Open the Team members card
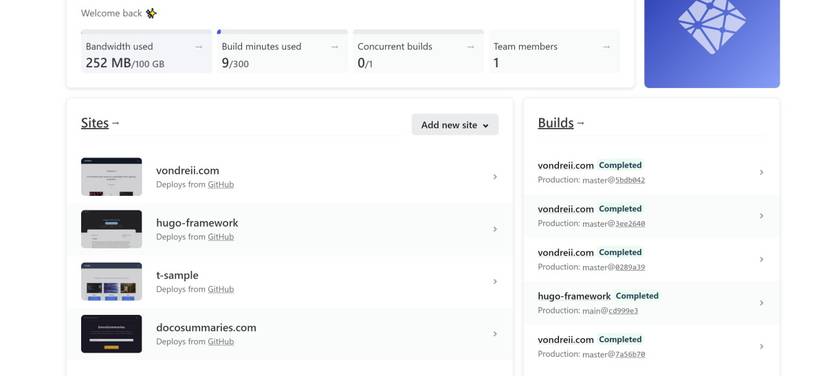Screen dimensions: 825x376 pyautogui.click(x=555, y=52)
